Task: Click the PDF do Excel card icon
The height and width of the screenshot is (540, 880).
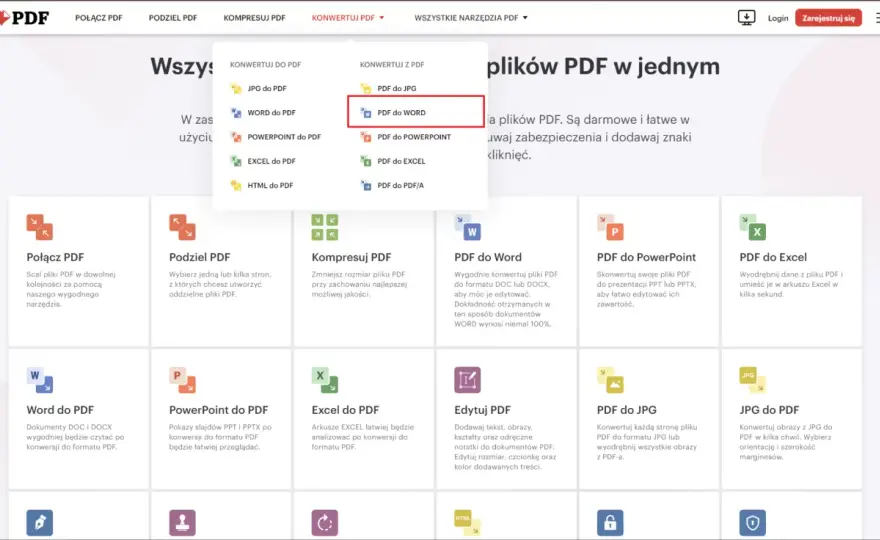Action: pyautogui.click(x=753, y=227)
